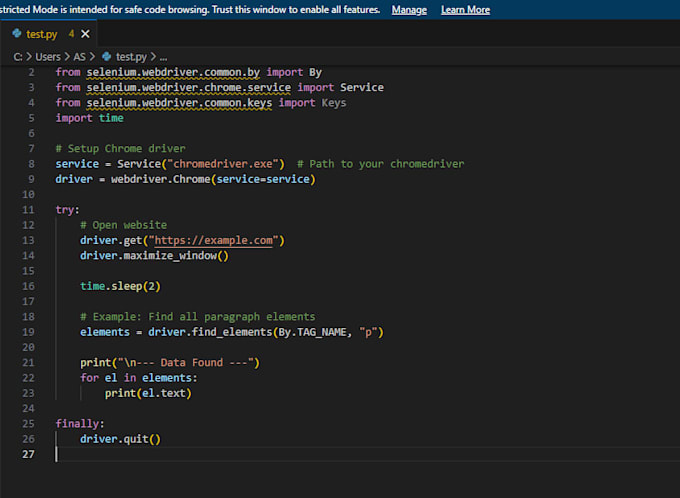This screenshot has height=498, width=680.
Task: Click the '# Path to your chromedriver' comment
Action: [380, 164]
